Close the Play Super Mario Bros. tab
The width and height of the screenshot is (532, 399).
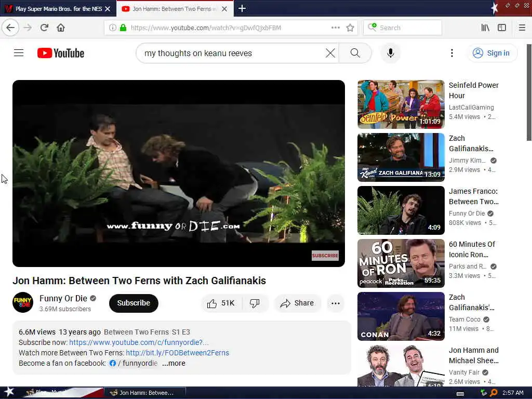[x=108, y=9]
